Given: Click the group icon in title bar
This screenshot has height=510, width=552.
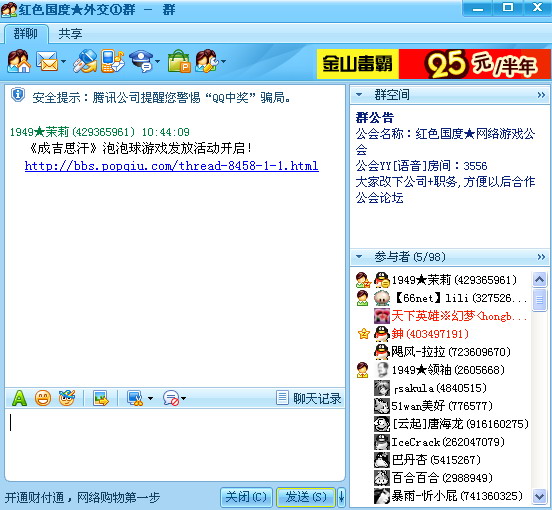Looking at the screenshot, I should point(8,10).
